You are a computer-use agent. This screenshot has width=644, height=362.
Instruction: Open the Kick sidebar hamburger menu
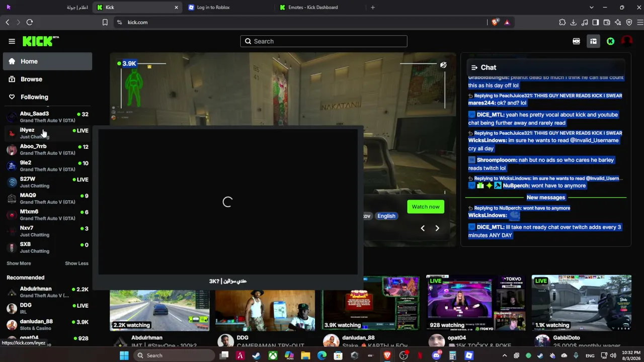(12, 41)
